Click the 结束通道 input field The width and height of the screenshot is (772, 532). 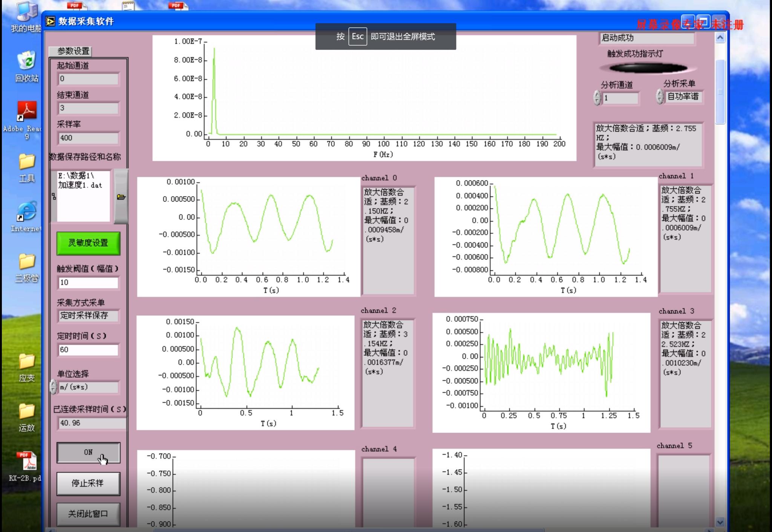(x=88, y=108)
